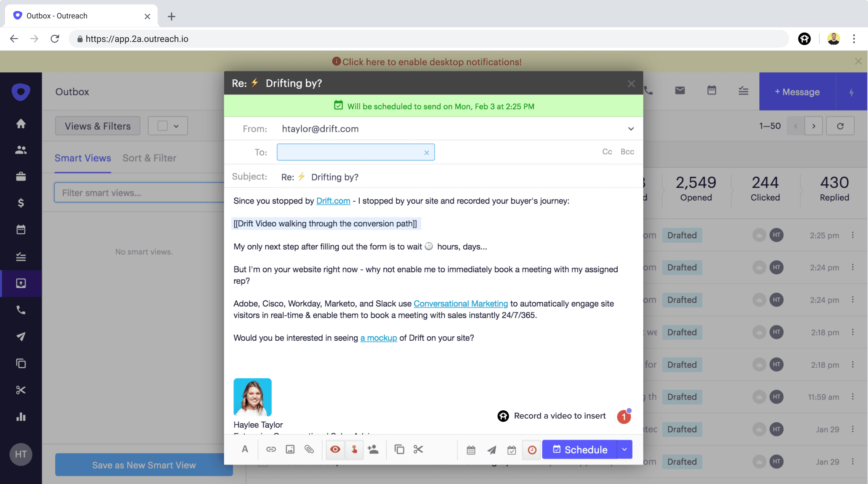Expand the select-all checkbox dropdown arrow
Viewport: 868px width, 484px height.
(x=176, y=126)
